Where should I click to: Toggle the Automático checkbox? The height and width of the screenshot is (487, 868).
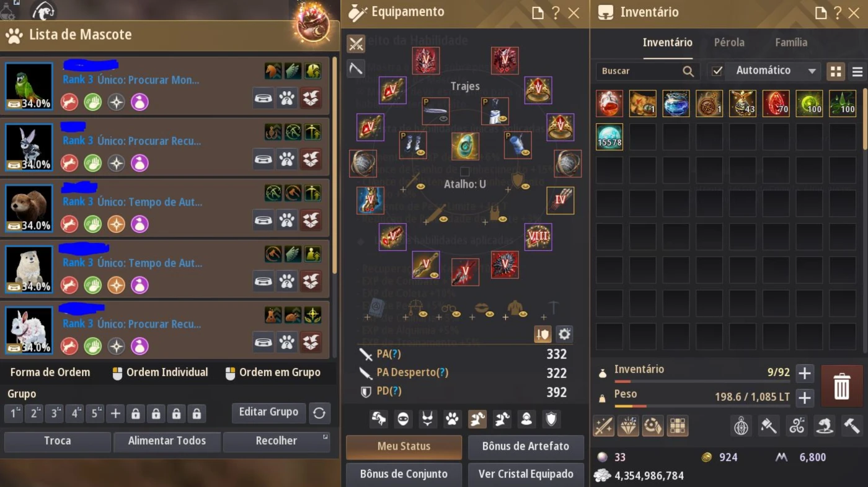click(x=717, y=71)
